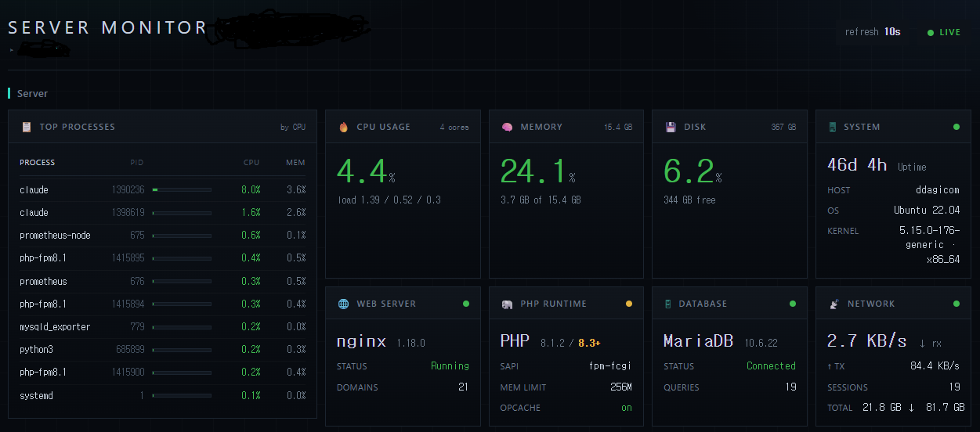The image size is (980, 432).
Task: Click the 367 GB disk total
Action: pyautogui.click(x=783, y=127)
